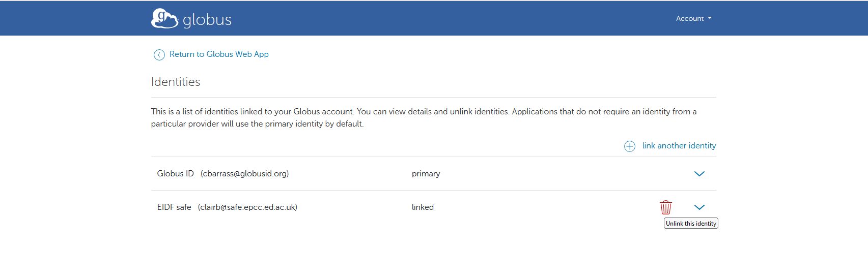Expand the EIDF safe identity details
The image size is (868, 279).
tap(699, 207)
